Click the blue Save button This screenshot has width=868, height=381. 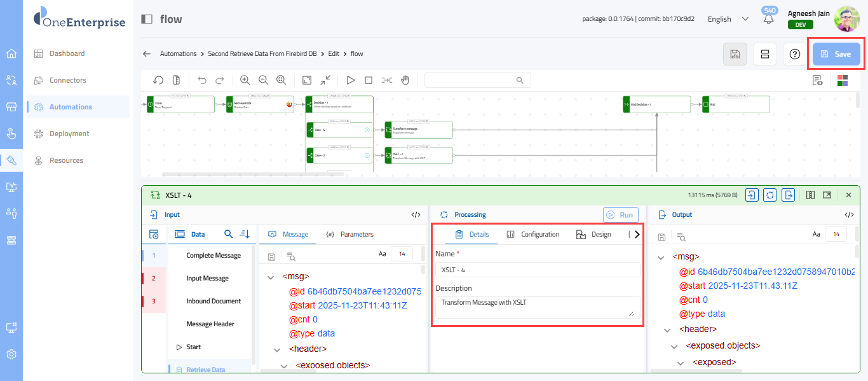(x=836, y=54)
